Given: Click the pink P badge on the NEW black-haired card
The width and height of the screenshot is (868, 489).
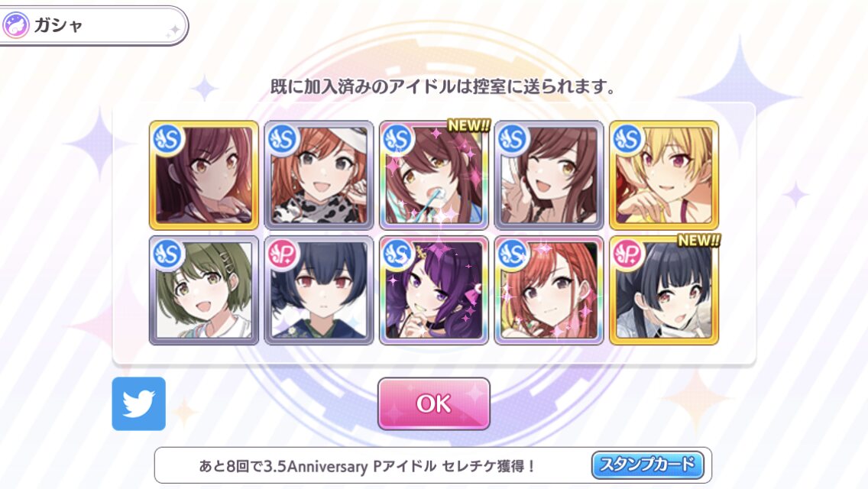Looking at the screenshot, I should 628,254.
